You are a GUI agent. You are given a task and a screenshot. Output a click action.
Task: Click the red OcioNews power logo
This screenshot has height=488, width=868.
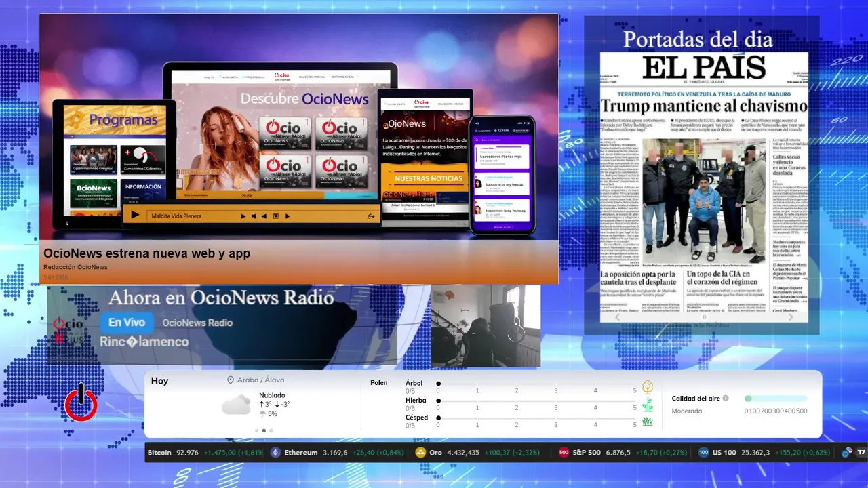(81, 403)
